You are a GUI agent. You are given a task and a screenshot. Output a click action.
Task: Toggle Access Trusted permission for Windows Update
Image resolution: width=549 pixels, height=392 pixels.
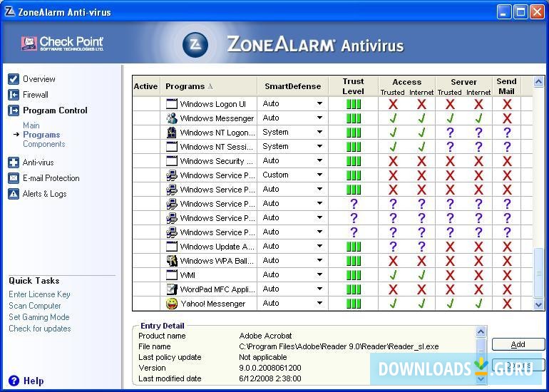tap(393, 247)
